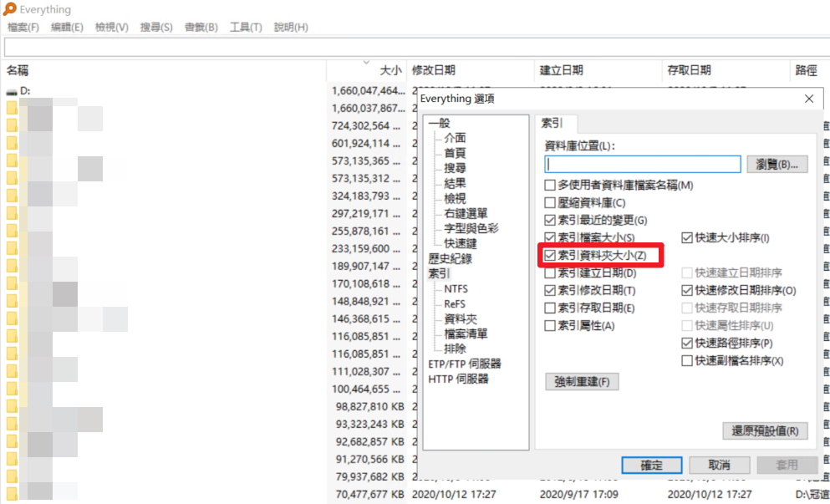Enable 壓縮資料庫(C) checkbox
The width and height of the screenshot is (830, 504).
click(x=551, y=203)
